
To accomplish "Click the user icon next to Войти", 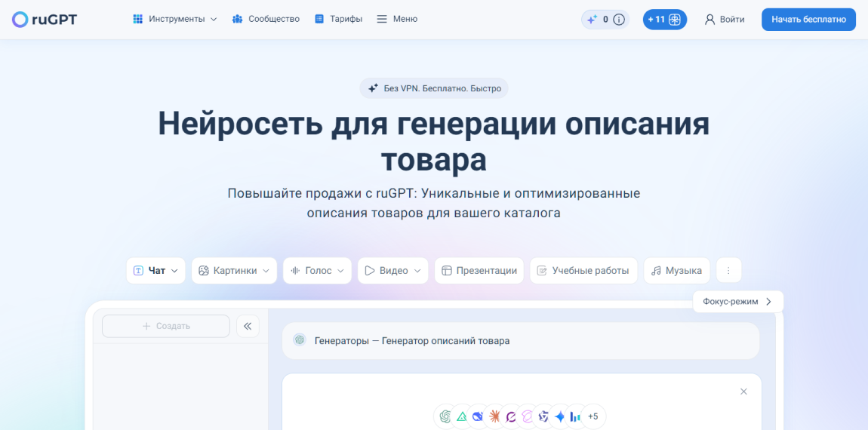I will (709, 20).
